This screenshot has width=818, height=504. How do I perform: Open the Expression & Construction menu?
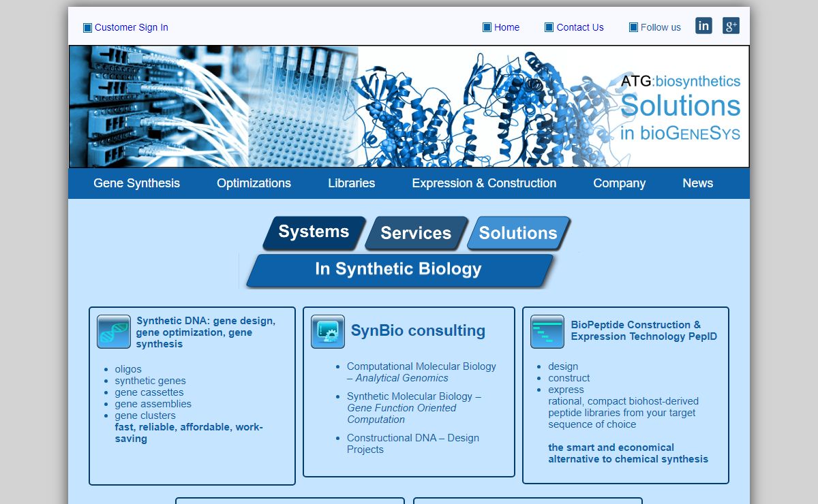click(x=484, y=183)
